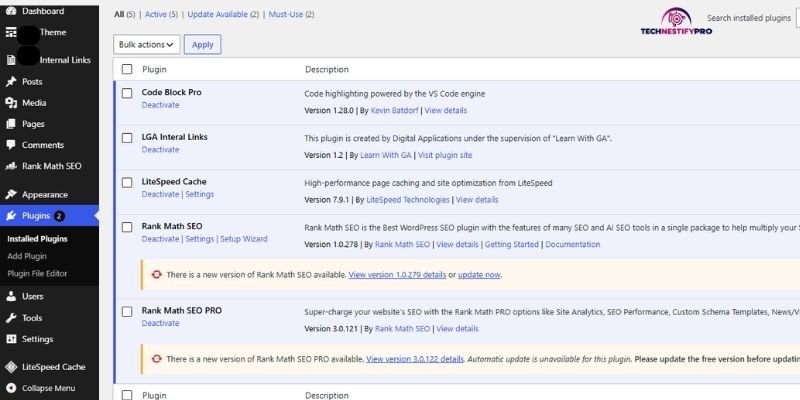Open LiteSpeed Cache Settings link
Image resolution: width=800 pixels, height=400 pixels.
pyautogui.click(x=199, y=194)
